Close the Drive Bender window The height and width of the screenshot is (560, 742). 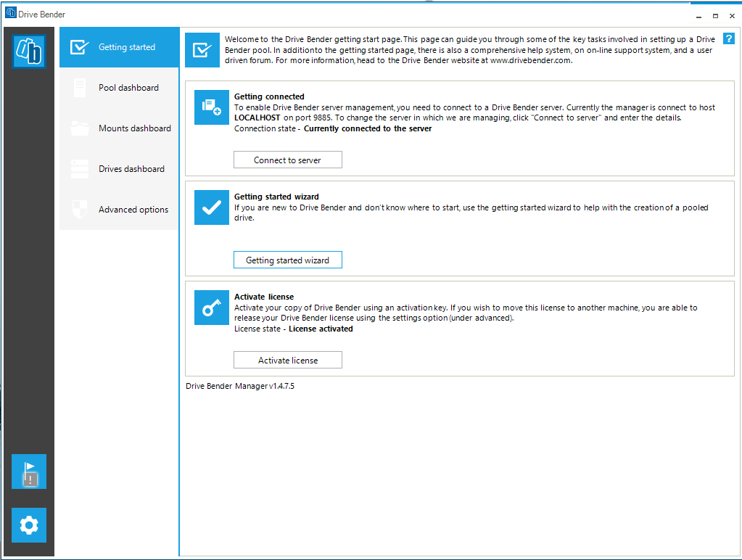tap(732, 16)
